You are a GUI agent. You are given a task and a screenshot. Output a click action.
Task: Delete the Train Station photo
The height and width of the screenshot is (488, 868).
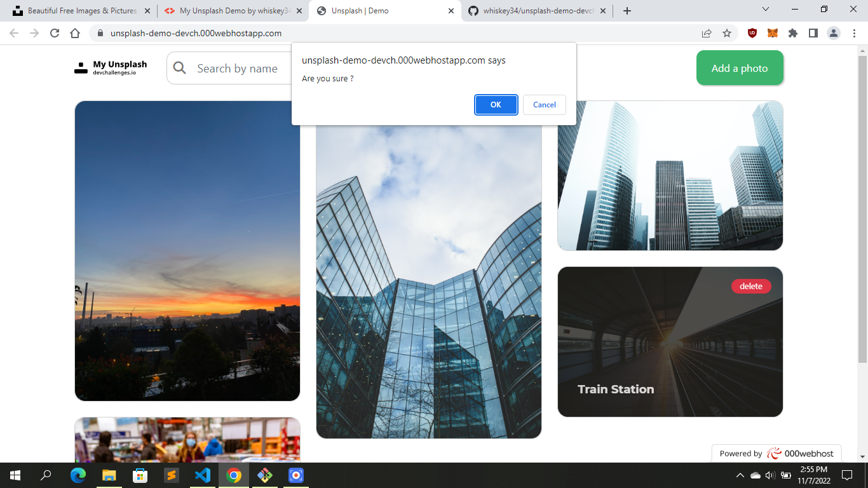(x=752, y=286)
